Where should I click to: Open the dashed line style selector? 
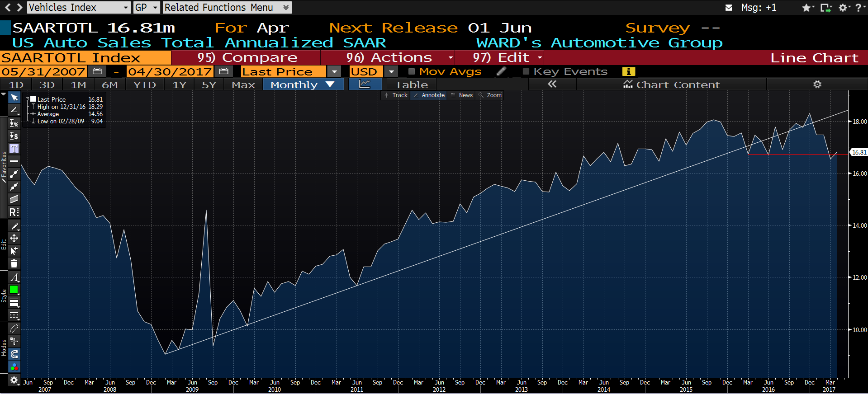point(14,315)
